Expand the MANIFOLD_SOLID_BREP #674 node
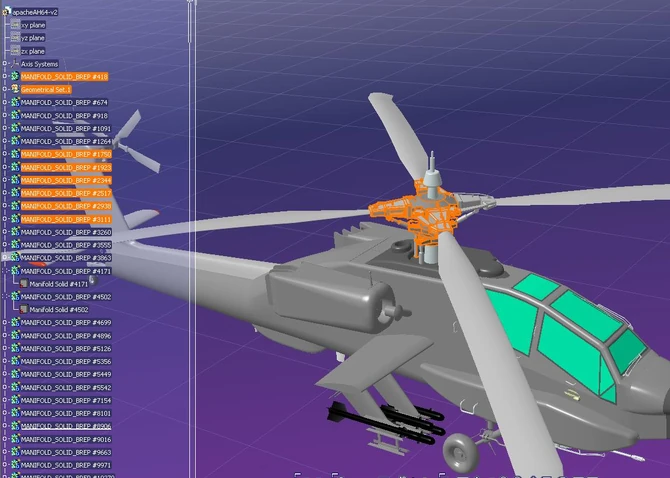Image resolution: width=670 pixels, height=478 pixels. click(5, 103)
